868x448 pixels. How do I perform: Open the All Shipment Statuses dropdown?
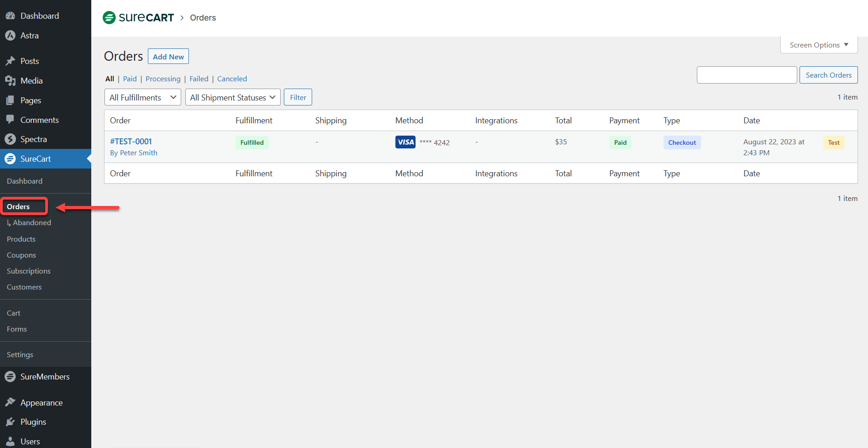[232, 97]
